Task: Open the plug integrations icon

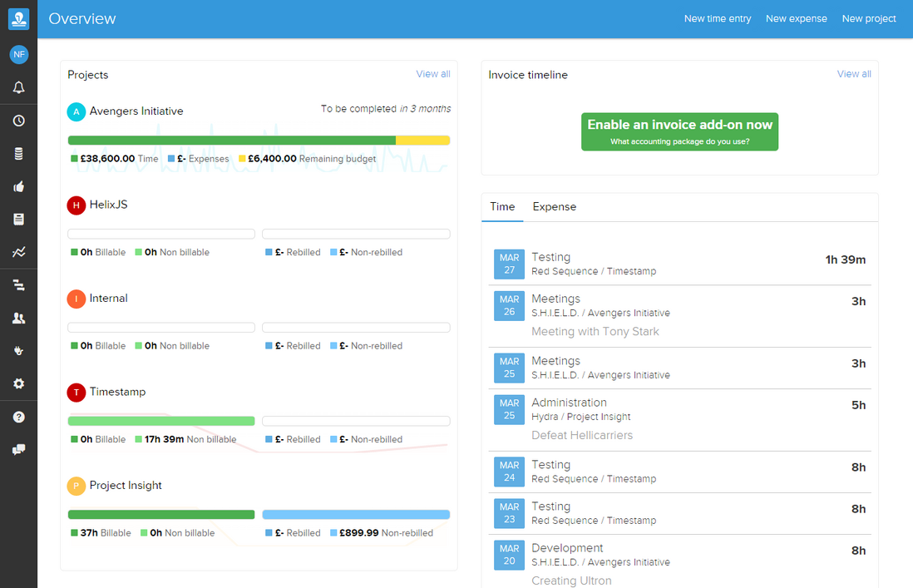Action: coord(18,351)
